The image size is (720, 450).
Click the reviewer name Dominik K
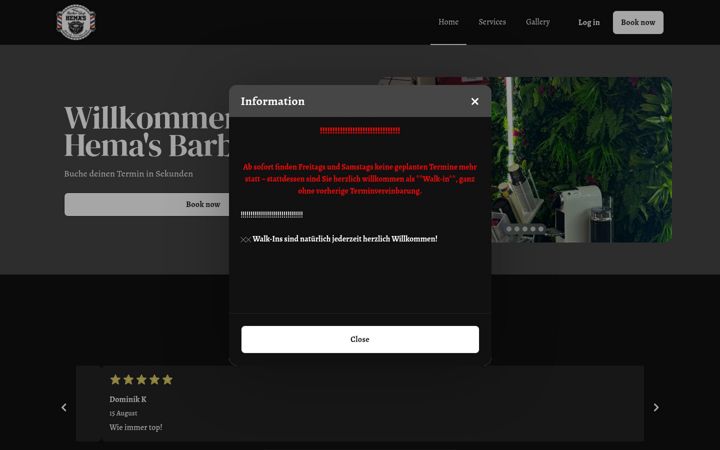click(128, 399)
